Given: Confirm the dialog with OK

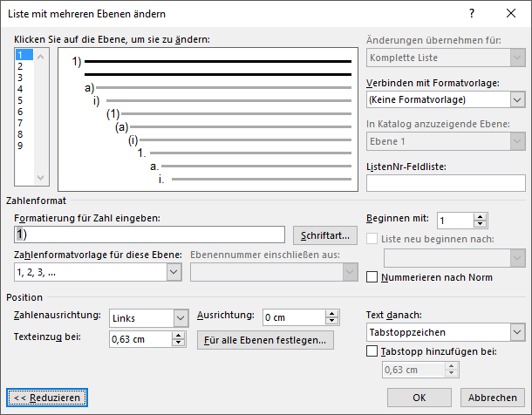Looking at the screenshot, I should [x=419, y=397].
